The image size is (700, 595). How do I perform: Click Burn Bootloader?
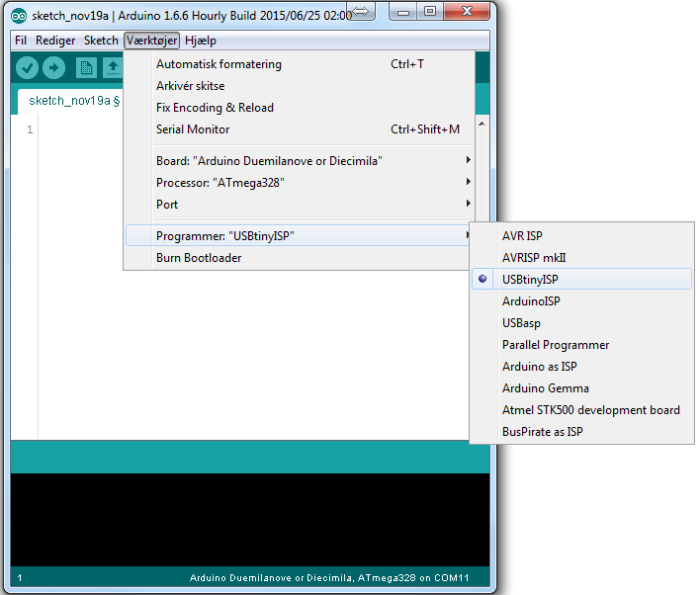[199, 258]
